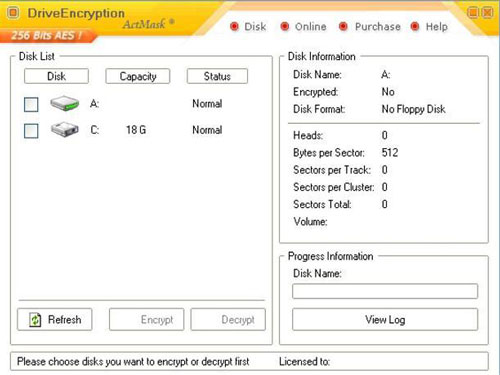
Task: Click the progress Disk Name bar
Action: [385, 291]
